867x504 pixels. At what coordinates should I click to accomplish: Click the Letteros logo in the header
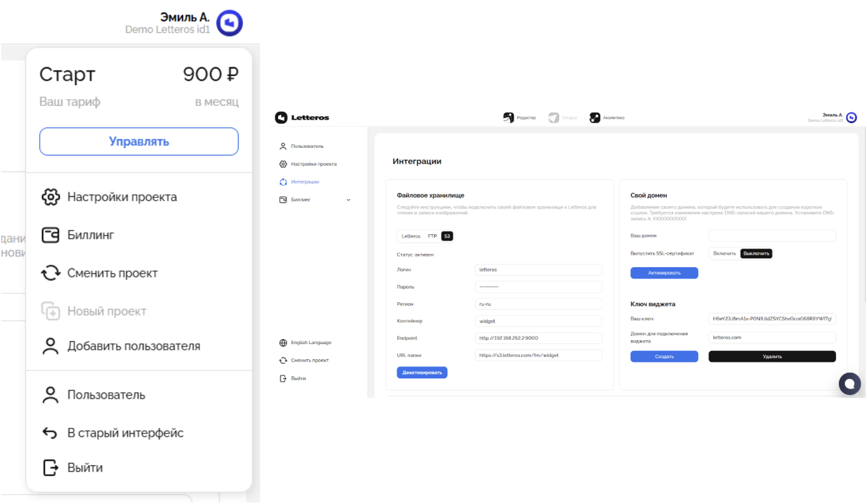pyautogui.click(x=302, y=117)
